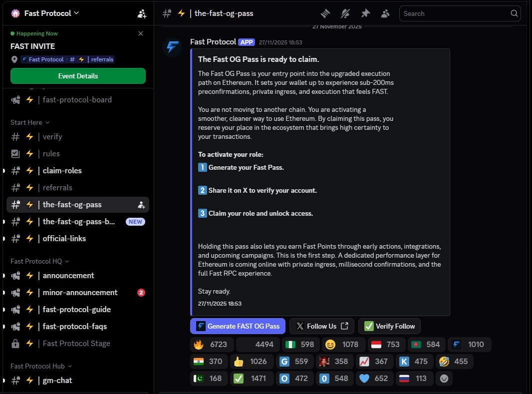532x394 pixels.
Task: Close the Happening Now event banner
Action: coord(141,33)
